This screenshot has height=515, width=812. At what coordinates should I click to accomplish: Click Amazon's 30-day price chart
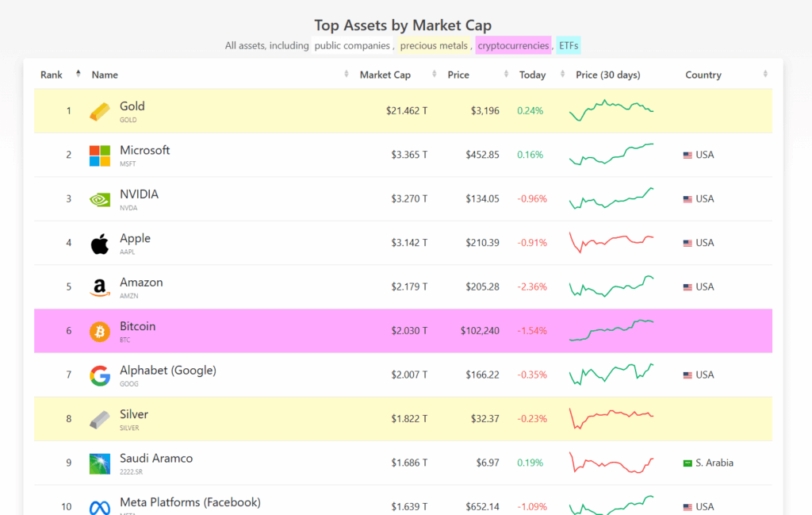click(x=611, y=286)
